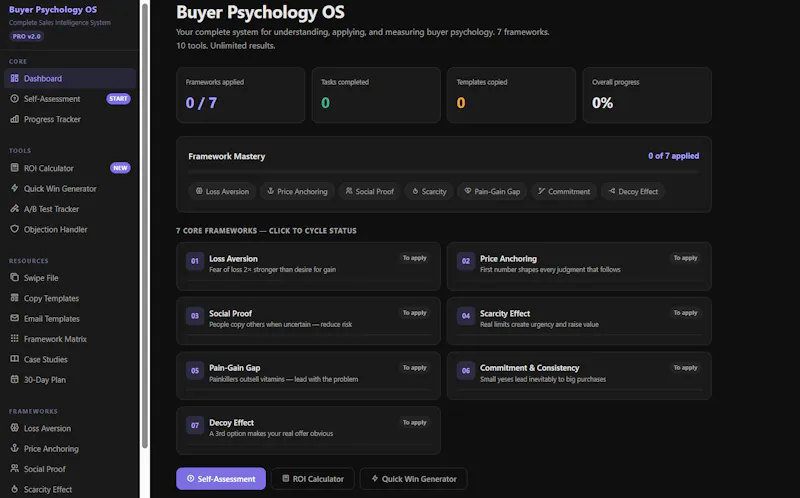The height and width of the screenshot is (498, 800).
Task: Click the Dashboard grid icon in sidebar
Action: click(14, 78)
